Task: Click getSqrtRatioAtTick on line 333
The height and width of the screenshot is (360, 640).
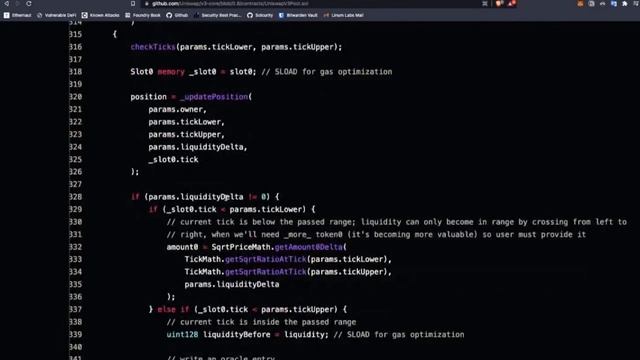Action: 265,259
